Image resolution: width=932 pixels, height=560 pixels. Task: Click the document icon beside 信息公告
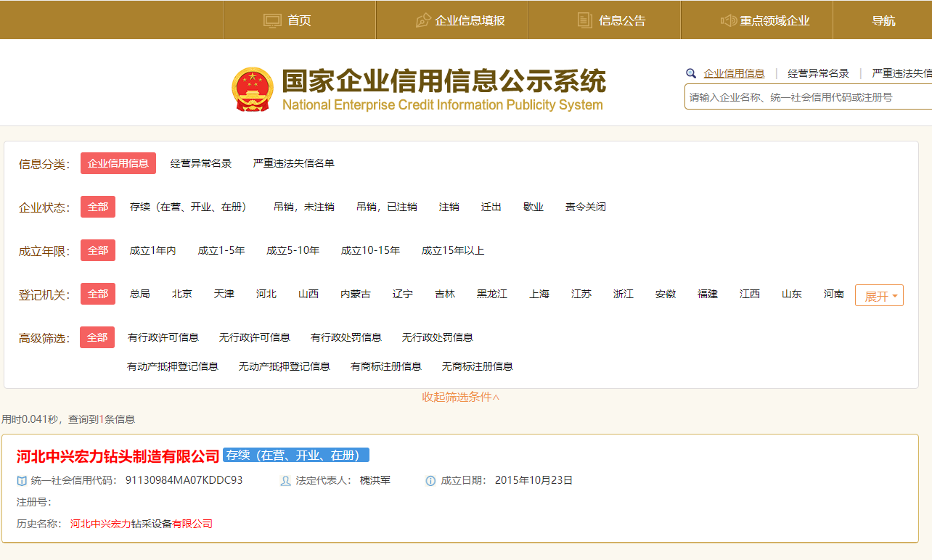pos(584,20)
